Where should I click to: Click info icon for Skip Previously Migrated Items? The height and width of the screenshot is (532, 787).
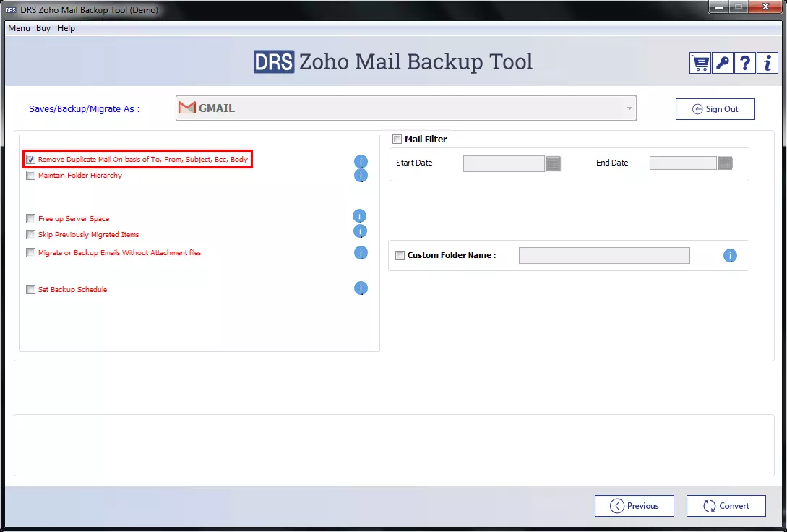[361, 231]
